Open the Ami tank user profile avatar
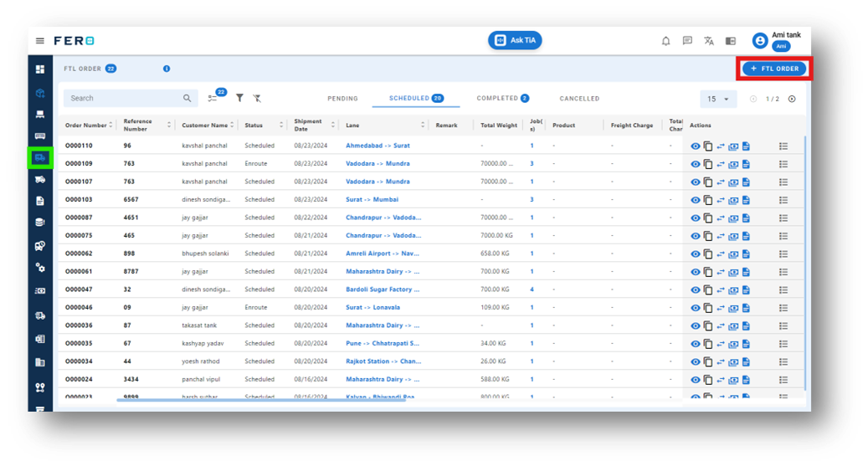 760,40
